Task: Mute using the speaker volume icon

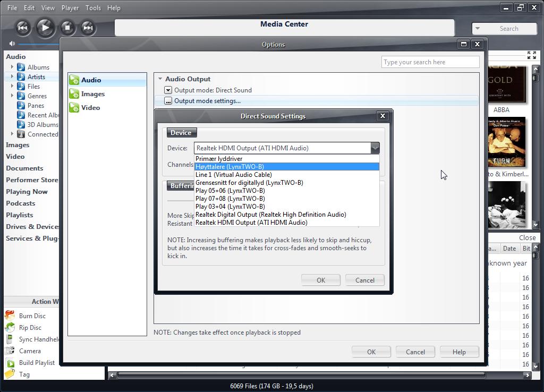Action: (12, 44)
